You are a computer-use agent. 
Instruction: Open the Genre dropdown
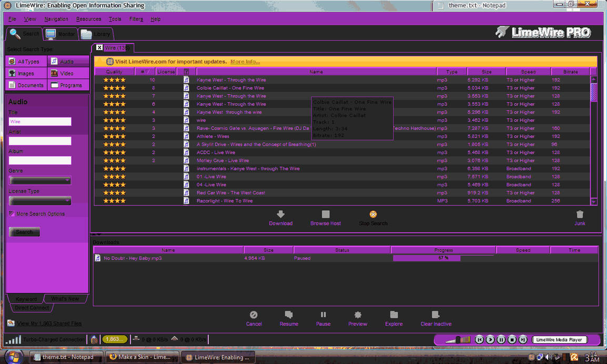tap(41, 180)
